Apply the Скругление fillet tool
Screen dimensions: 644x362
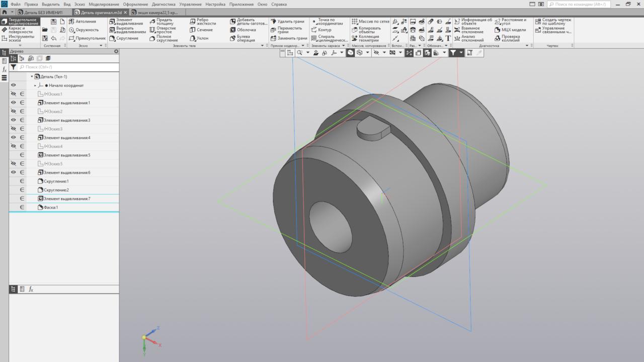[123, 38]
